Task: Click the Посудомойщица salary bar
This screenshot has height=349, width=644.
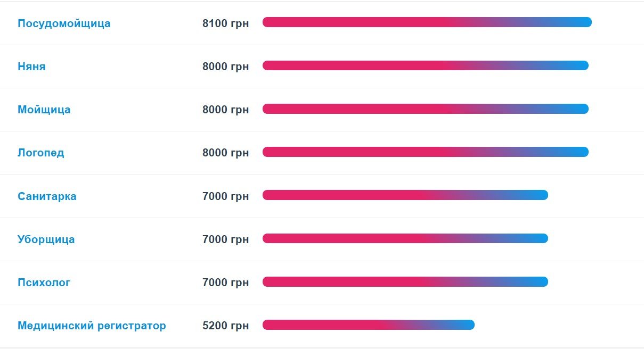Action: click(427, 22)
